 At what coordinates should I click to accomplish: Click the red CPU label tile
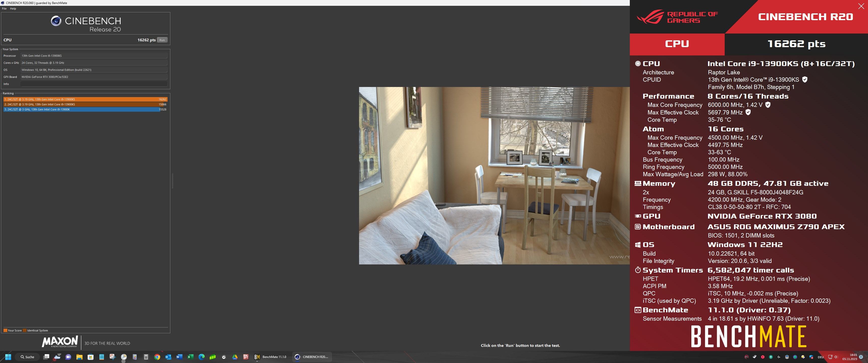pyautogui.click(x=677, y=44)
